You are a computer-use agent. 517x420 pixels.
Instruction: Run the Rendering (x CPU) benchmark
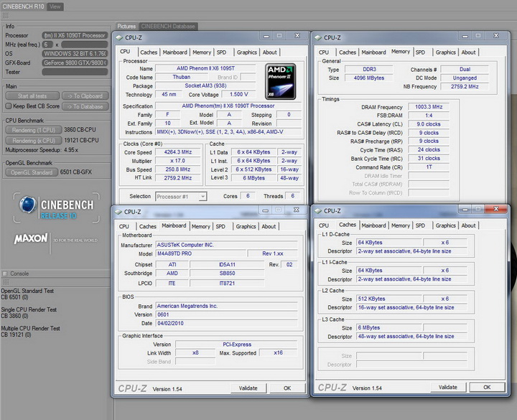34,141
